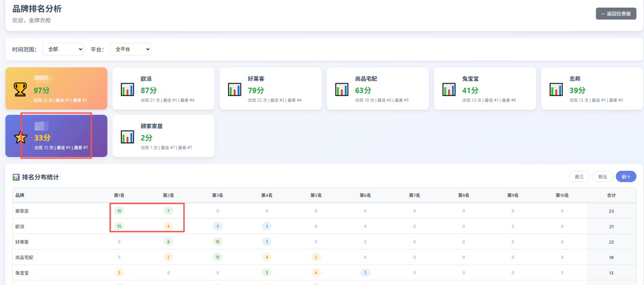
Task: Click the bar chart icon beside 兔宝宝
Action: pyautogui.click(x=449, y=90)
